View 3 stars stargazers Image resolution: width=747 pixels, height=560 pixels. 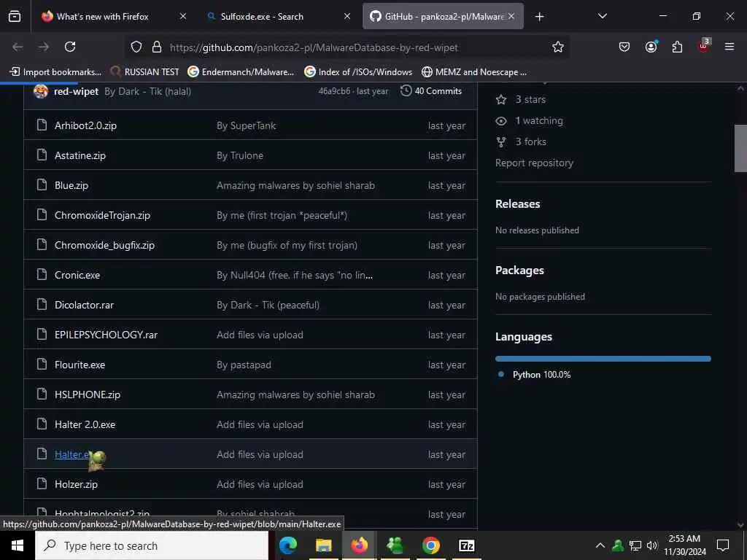click(521, 99)
